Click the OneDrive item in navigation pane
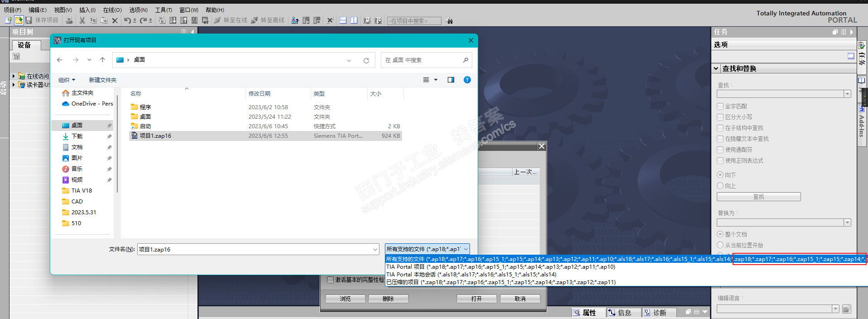This screenshot has height=319, width=868. coord(88,104)
